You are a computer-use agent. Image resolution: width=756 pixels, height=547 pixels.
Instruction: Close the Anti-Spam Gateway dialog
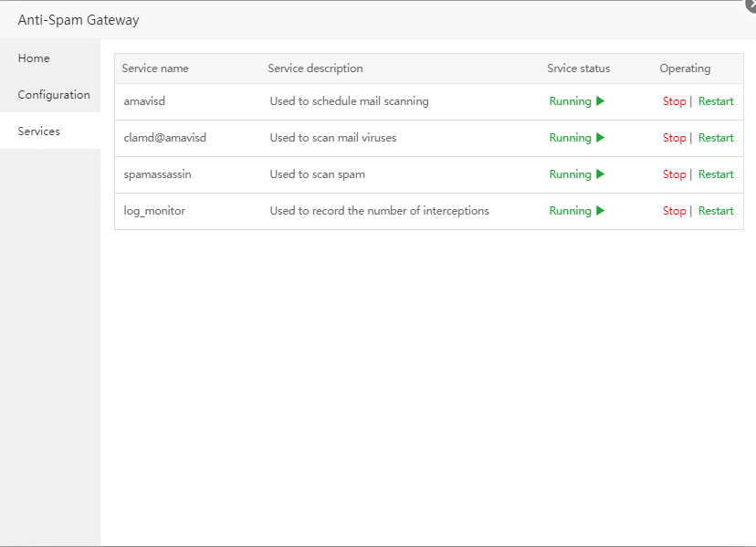click(x=751, y=4)
